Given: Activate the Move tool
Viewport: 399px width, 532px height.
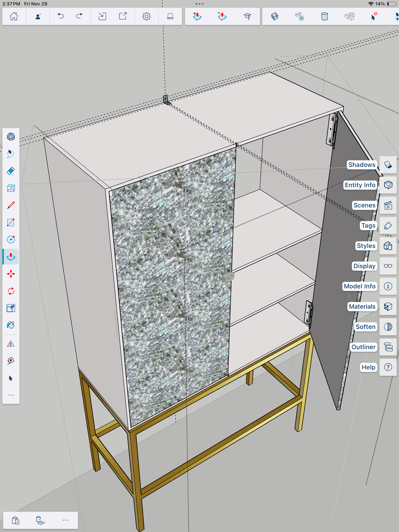Looking at the screenshot, I should pyautogui.click(x=11, y=274).
